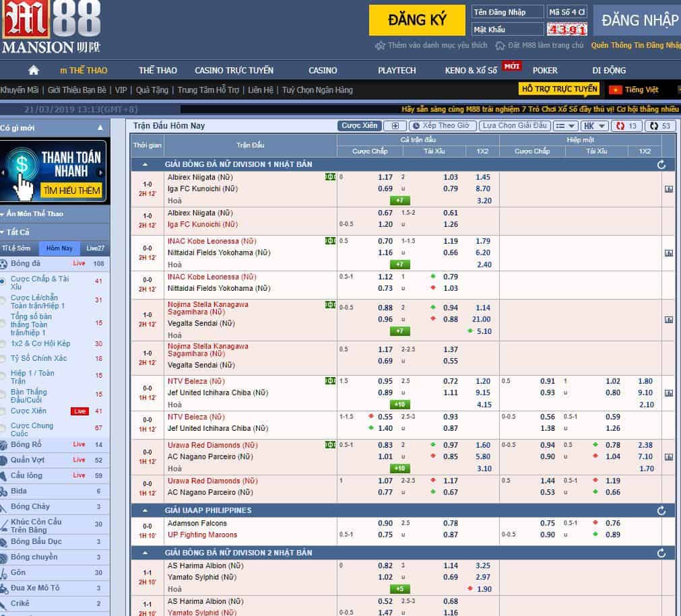Collapse the Japan Women Division 1 league section
681x616 pixels.
(x=145, y=164)
